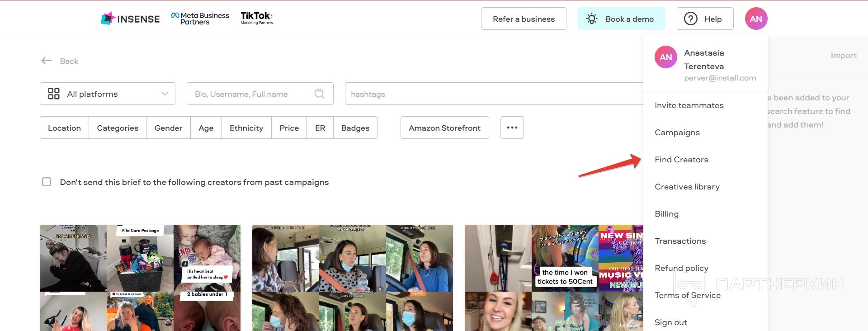Viewport: 868px width, 331px height.
Task: Click the AN profile avatar in the menu
Action: [666, 57]
